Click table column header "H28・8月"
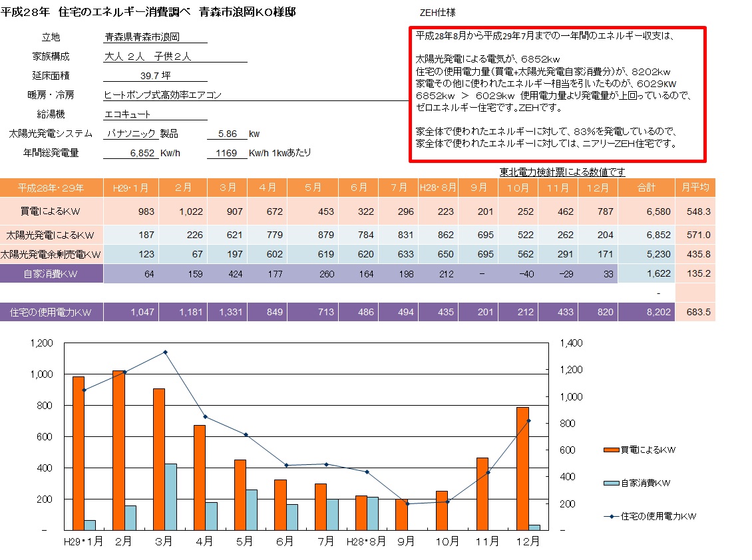 click(x=438, y=188)
